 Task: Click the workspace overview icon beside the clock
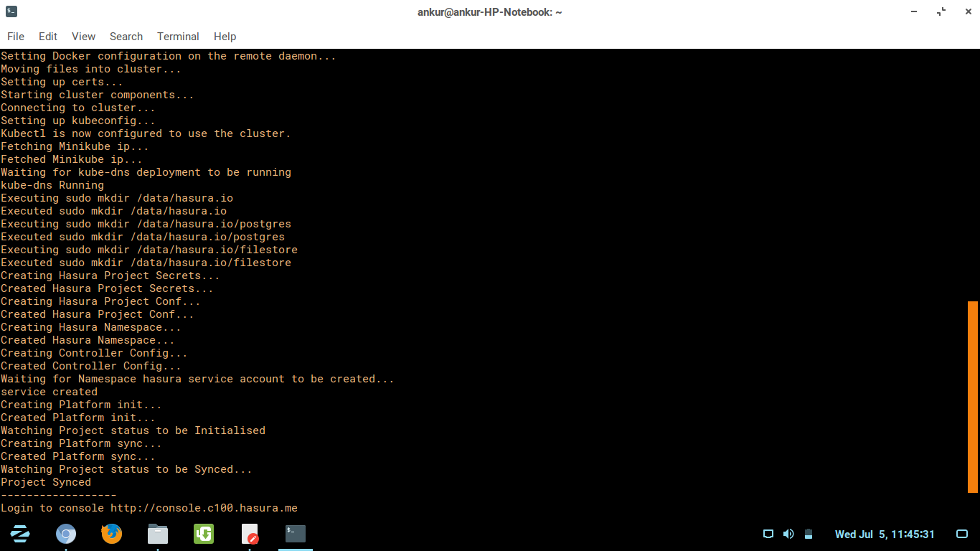963,534
